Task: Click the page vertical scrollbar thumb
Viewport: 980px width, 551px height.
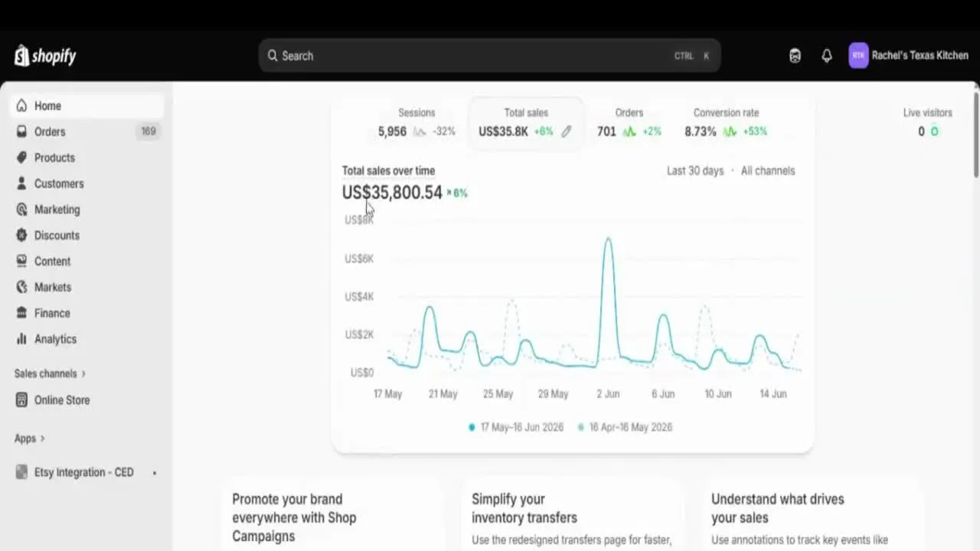Action: (976, 135)
